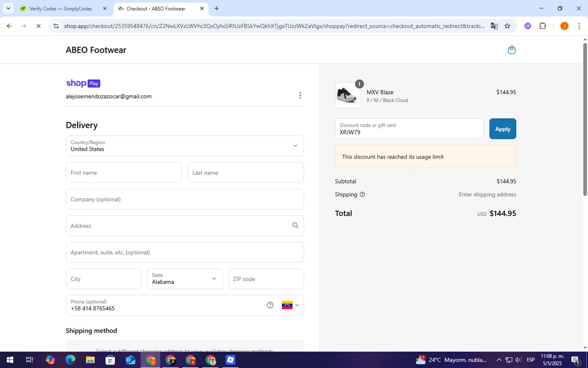Screen dimensions: 588x368
Task: Open Windows Start menu
Action: click(10, 360)
